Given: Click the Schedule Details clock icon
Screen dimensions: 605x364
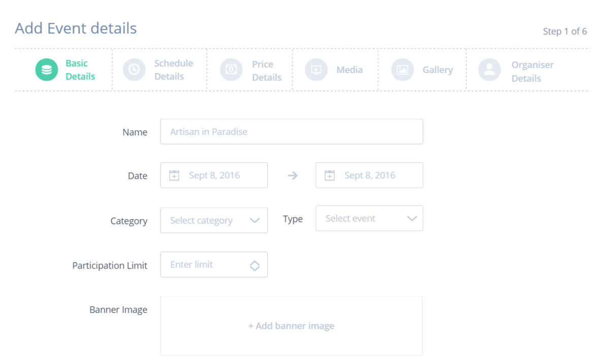Looking at the screenshot, I should (135, 70).
